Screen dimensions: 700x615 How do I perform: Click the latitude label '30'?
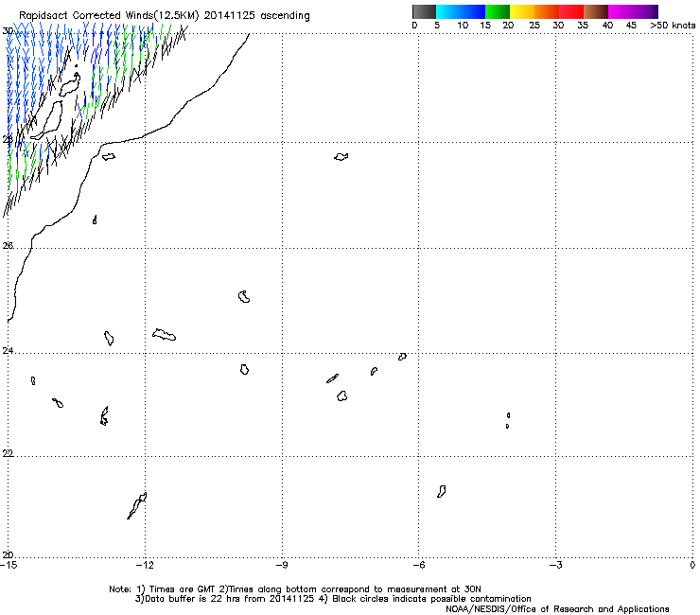tap(8, 31)
